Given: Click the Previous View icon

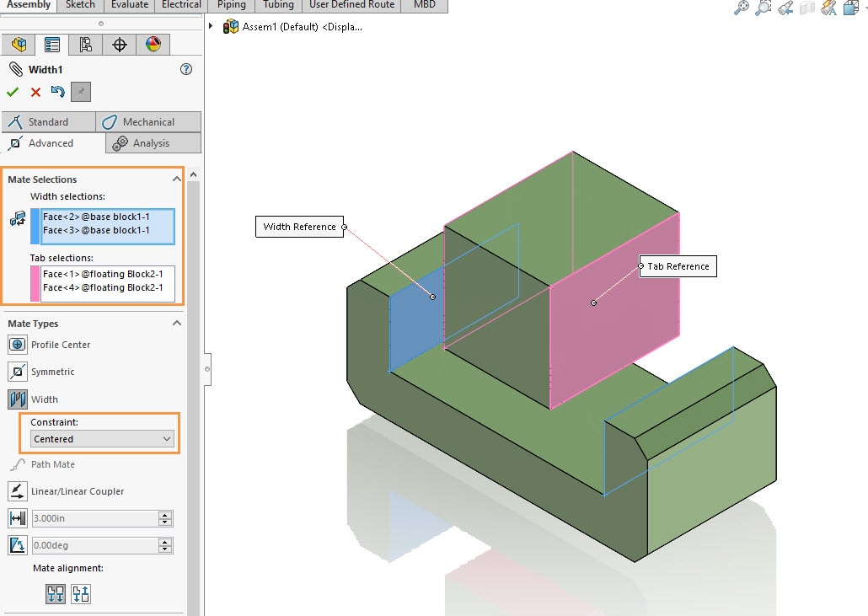Looking at the screenshot, I should point(785,8).
